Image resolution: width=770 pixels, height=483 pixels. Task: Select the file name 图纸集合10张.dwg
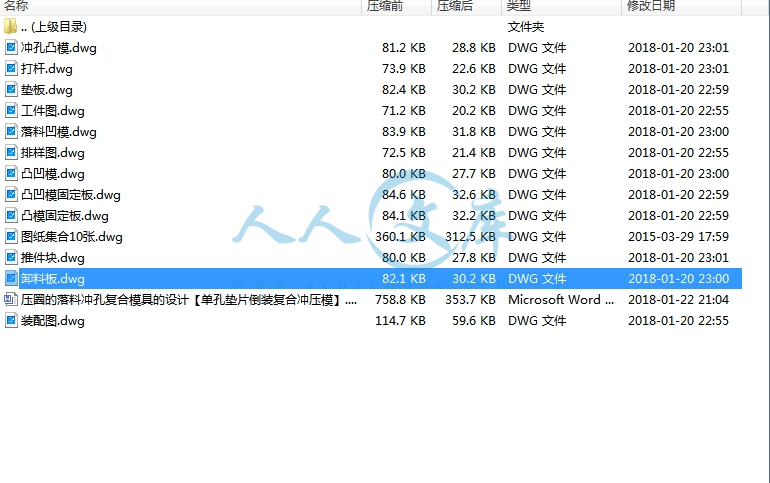[x=72, y=237]
